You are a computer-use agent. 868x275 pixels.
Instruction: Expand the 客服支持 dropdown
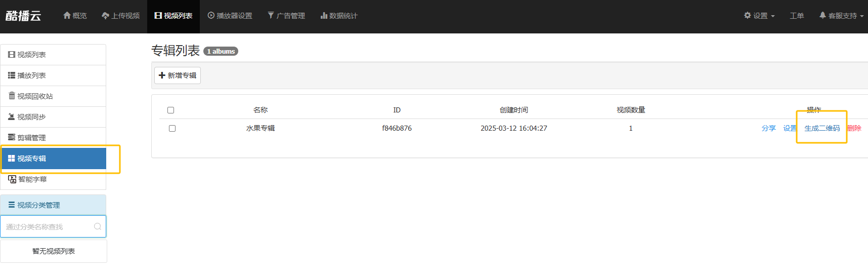841,16
